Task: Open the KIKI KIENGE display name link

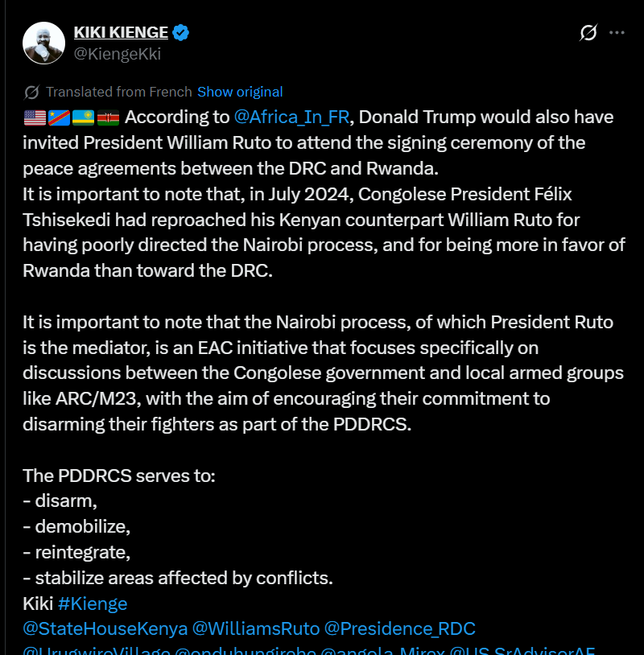Action: click(121, 33)
